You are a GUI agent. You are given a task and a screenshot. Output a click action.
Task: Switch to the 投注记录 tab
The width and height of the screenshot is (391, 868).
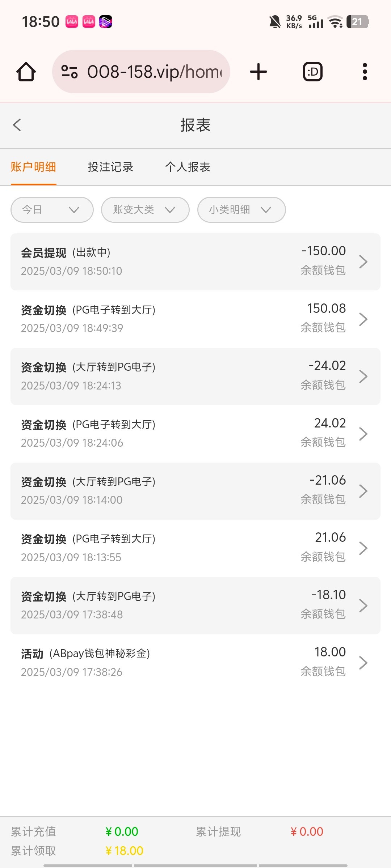(110, 167)
